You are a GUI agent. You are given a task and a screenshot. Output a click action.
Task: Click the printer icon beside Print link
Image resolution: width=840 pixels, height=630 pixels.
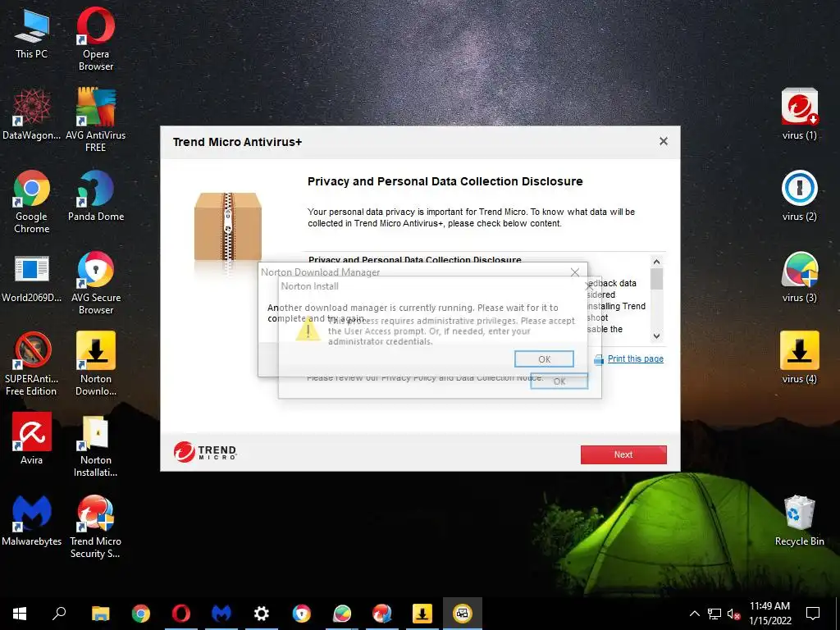599,360
